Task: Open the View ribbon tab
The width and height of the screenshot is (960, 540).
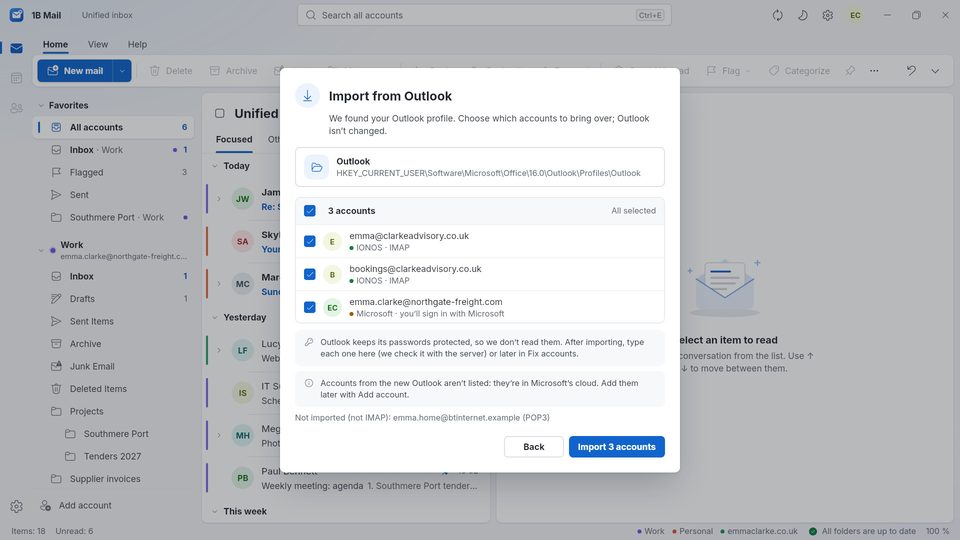Action: click(x=98, y=44)
